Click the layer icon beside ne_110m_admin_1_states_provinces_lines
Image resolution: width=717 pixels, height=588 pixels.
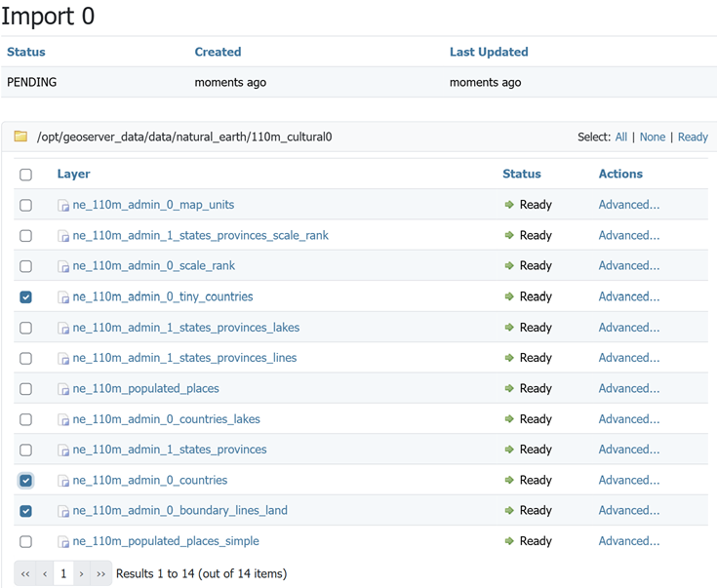tap(63, 358)
